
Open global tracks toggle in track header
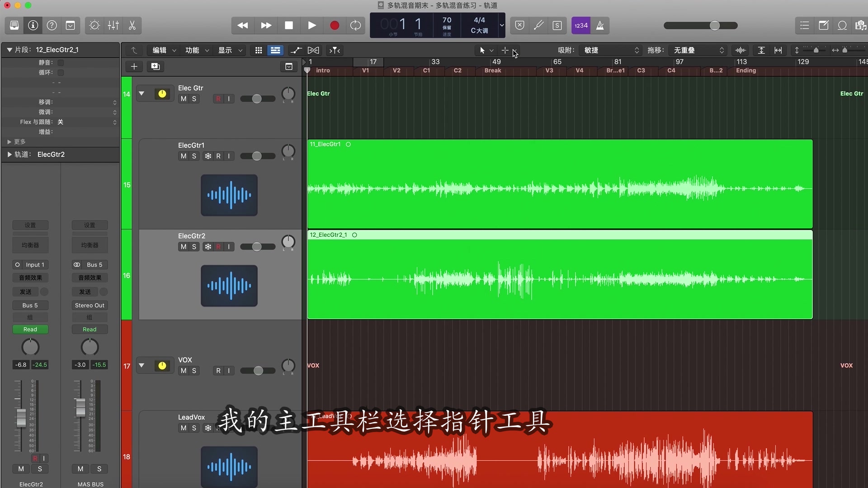click(289, 66)
